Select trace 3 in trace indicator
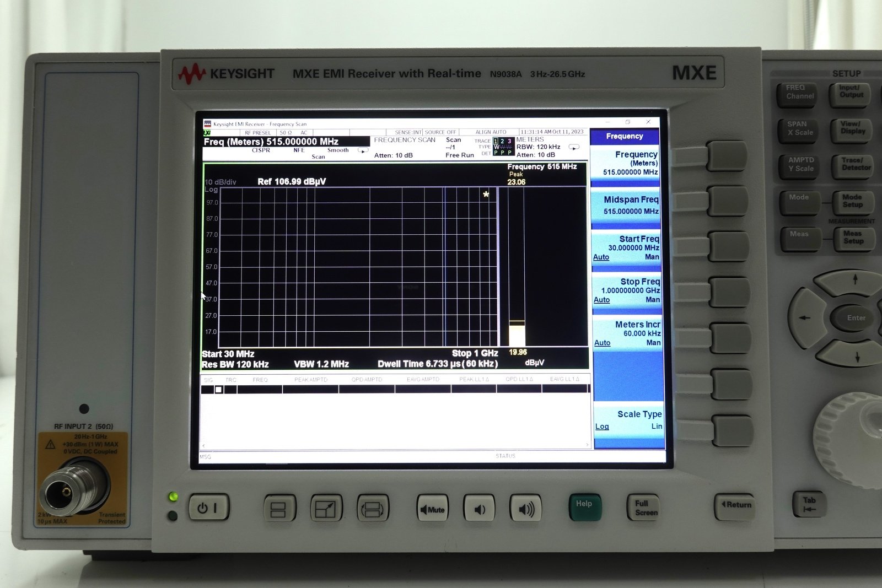 pos(509,142)
